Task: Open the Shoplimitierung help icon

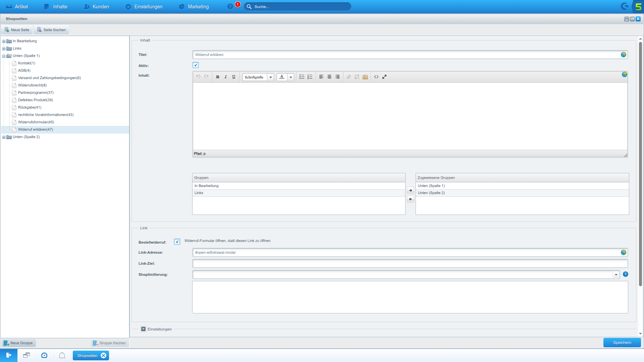Action: pos(626,274)
